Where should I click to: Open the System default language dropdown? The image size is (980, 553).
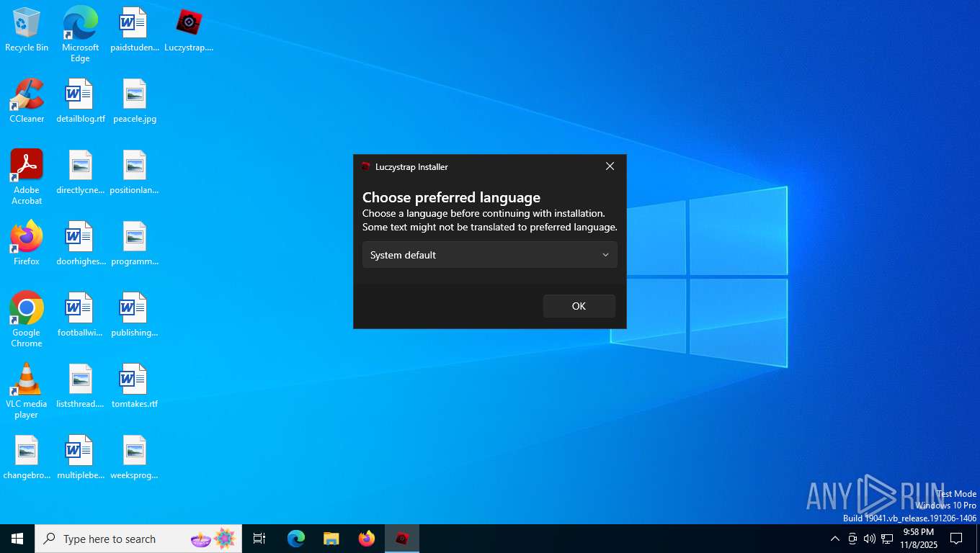tap(489, 255)
